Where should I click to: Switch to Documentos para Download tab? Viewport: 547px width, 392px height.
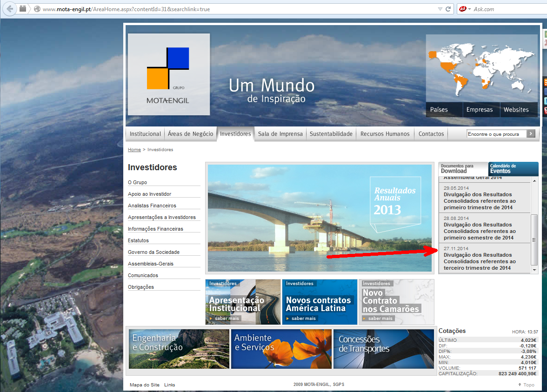tap(463, 169)
